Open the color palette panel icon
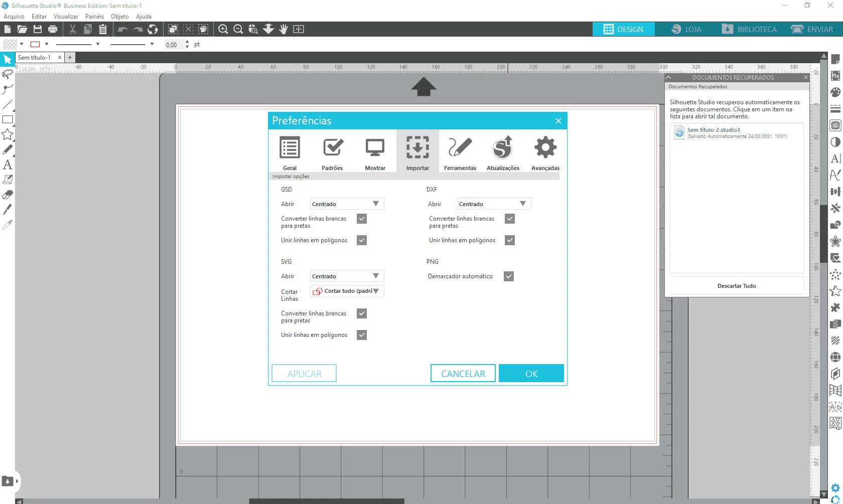 pos(835,92)
